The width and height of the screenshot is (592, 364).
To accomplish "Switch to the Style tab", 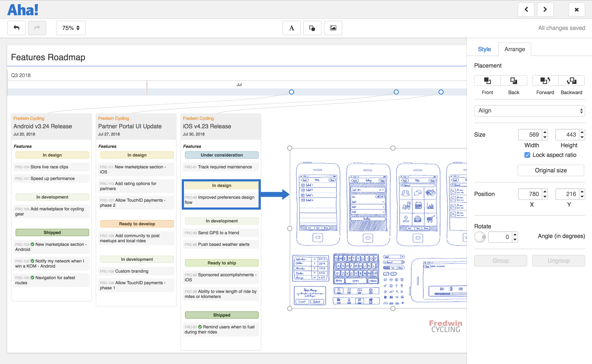I will click(484, 49).
